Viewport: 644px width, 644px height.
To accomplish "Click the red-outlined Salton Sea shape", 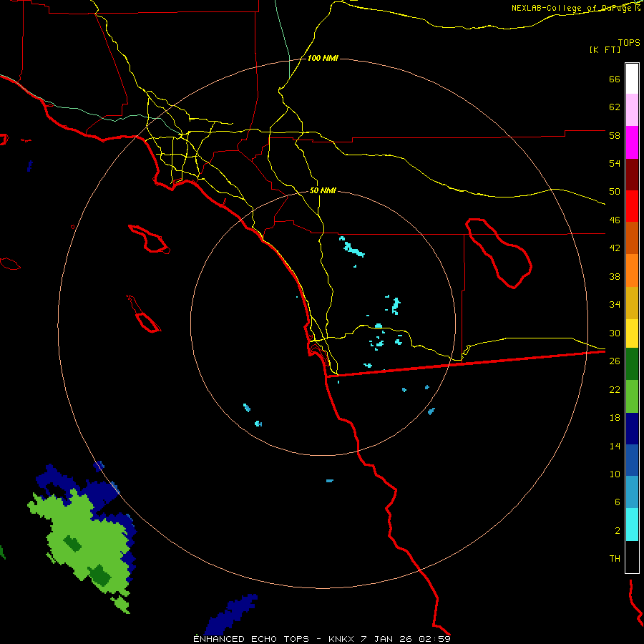I will click(499, 253).
